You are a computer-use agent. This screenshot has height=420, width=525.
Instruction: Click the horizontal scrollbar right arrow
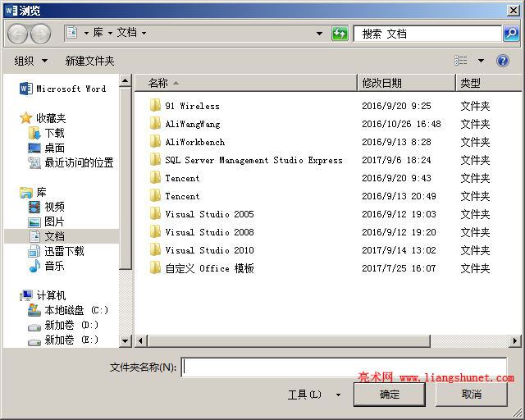tap(515, 341)
